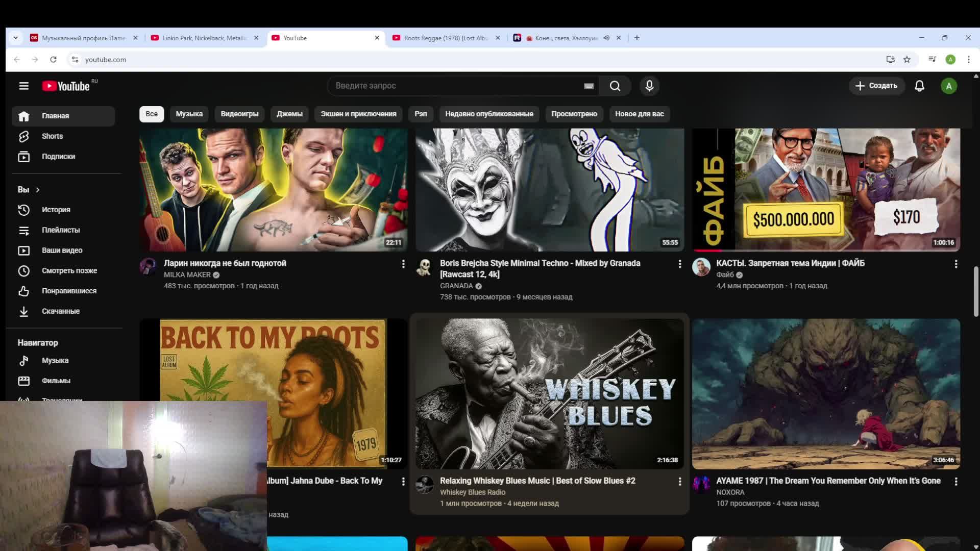The height and width of the screenshot is (551, 980).
Task: Open Liked videos (Понравившиеся) in sidebar
Action: coord(68,291)
